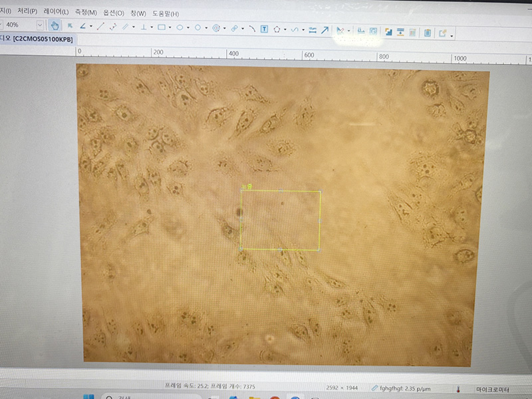Open the 측정(M) menu
Image resolution: width=532 pixels, height=399 pixels.
pos(86,13)
